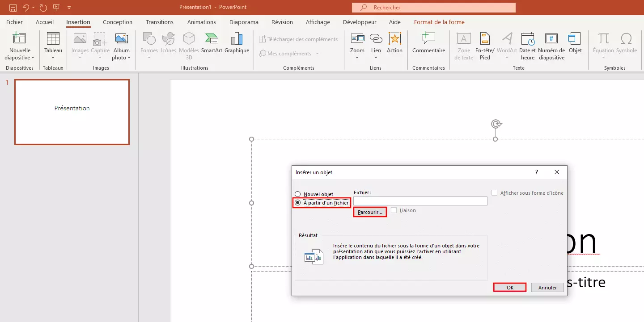The image size is (644, 322).
Task: Expand the Album photo dropdown arrow
Action: click(x=129, y=58)
